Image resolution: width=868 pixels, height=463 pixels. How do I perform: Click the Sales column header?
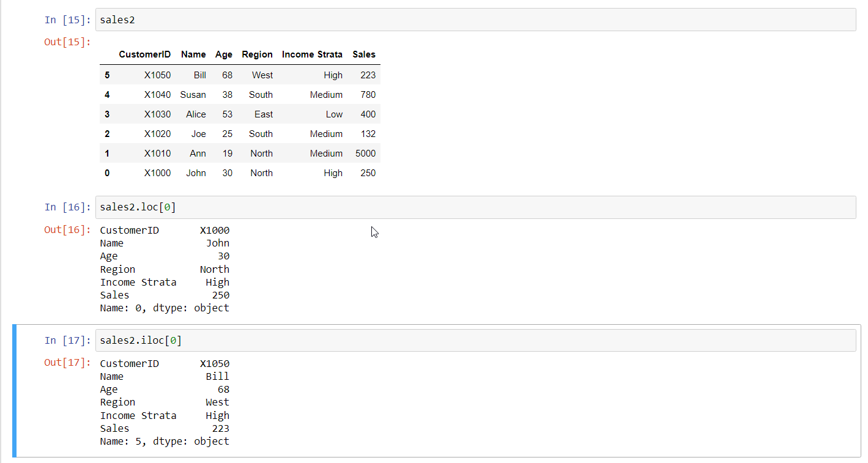[x=364, y=54]
